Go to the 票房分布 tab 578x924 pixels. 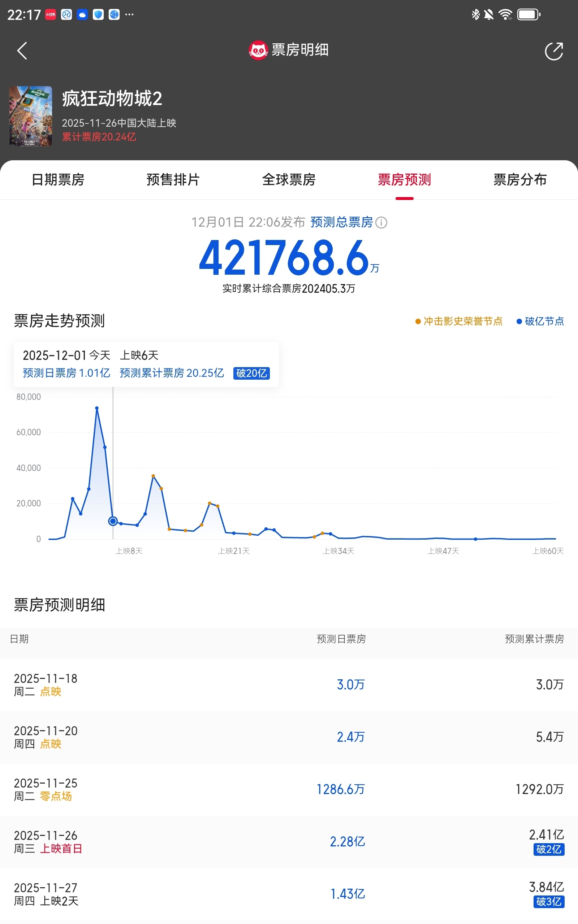click(x=520, y=179)
